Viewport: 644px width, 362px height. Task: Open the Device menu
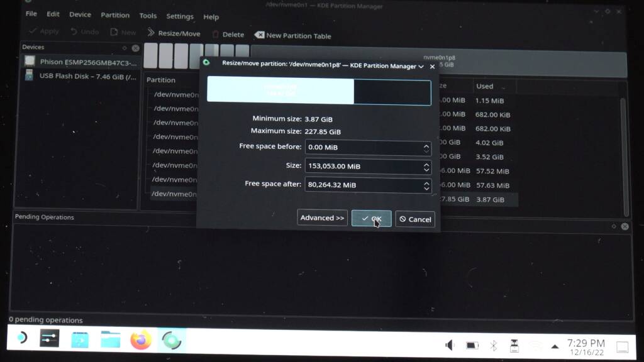pos(80,14)
